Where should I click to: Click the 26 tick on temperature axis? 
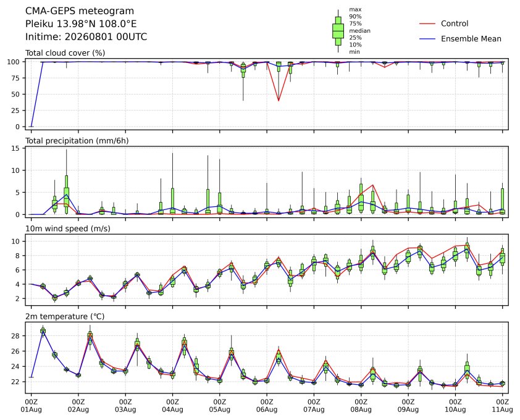(15, 351)
